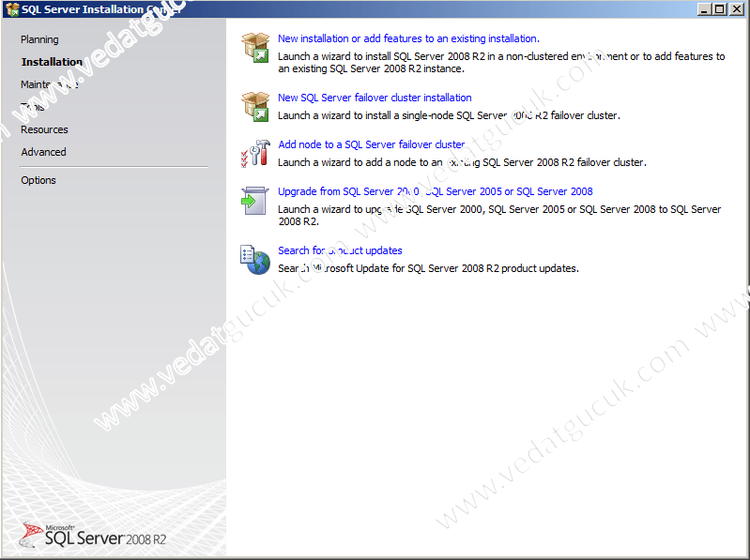Click the Microsoft SQL Server 2008 R2 logo
The height and width of the screenshot is (560, 750).
(93, 536)
